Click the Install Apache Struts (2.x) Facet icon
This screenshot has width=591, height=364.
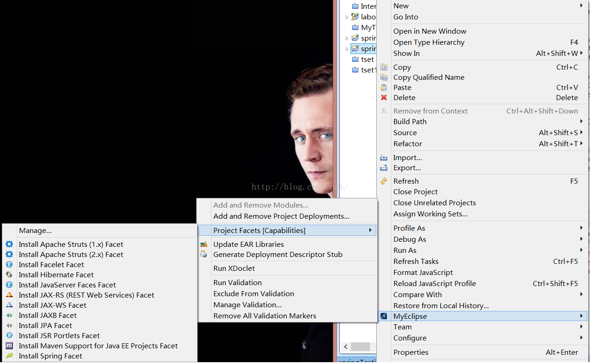tap(9, 255)
